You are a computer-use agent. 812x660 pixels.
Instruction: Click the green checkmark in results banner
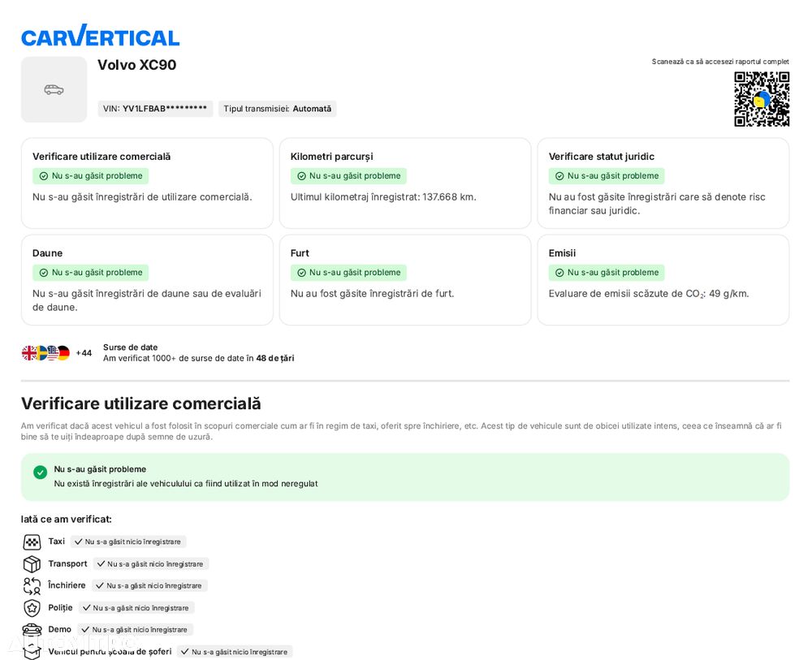click(x=41, y=472)
